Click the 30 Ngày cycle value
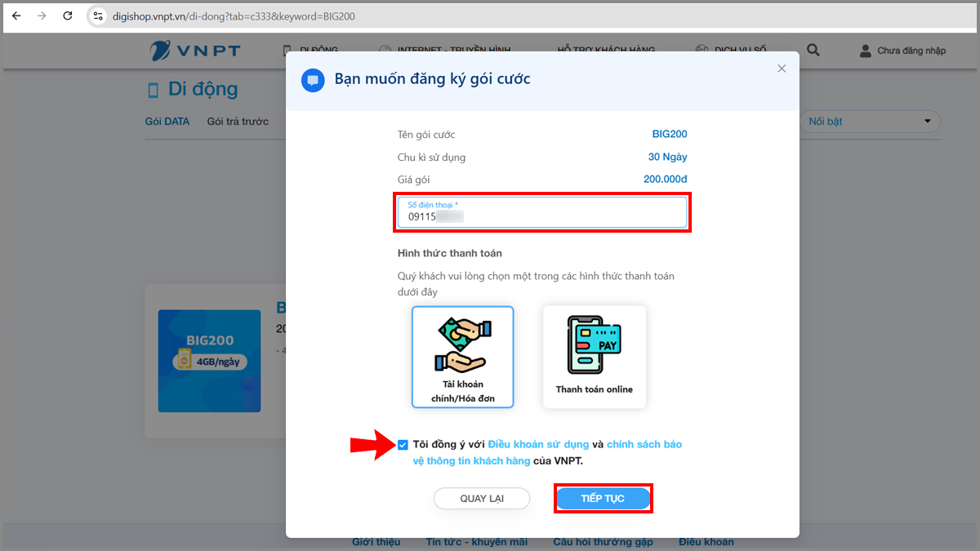 coord(667,157)
